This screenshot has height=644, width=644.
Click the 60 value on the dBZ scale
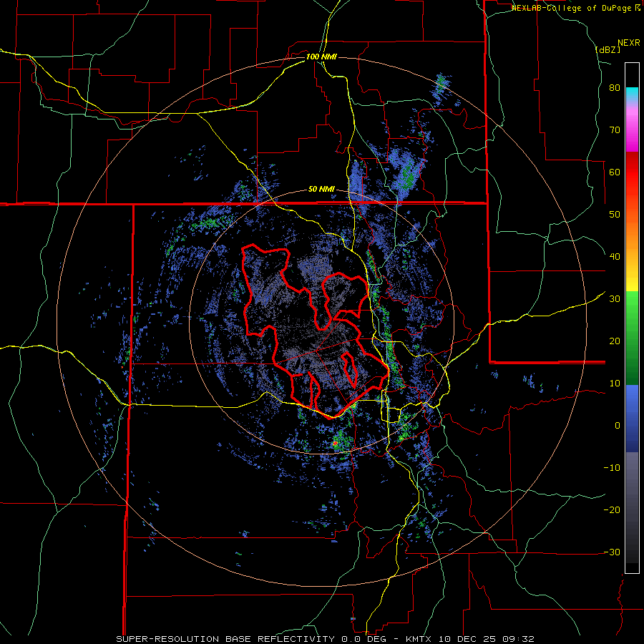point(615,172)
